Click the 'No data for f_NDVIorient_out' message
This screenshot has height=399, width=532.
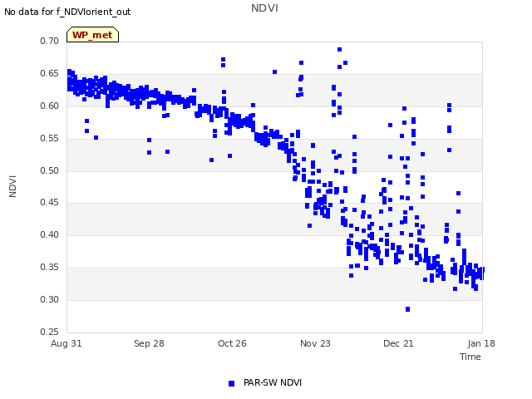(x=67, y=12)
